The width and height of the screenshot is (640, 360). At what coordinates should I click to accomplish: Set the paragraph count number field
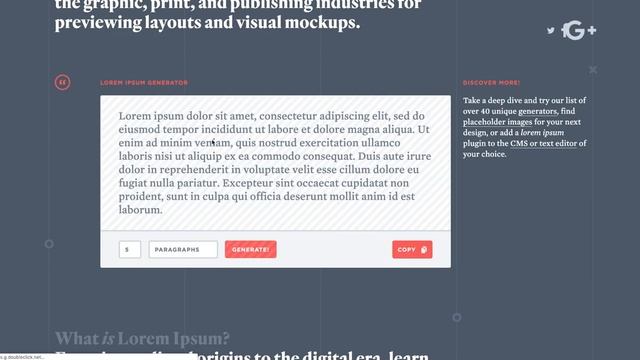[x=130, y=249]
